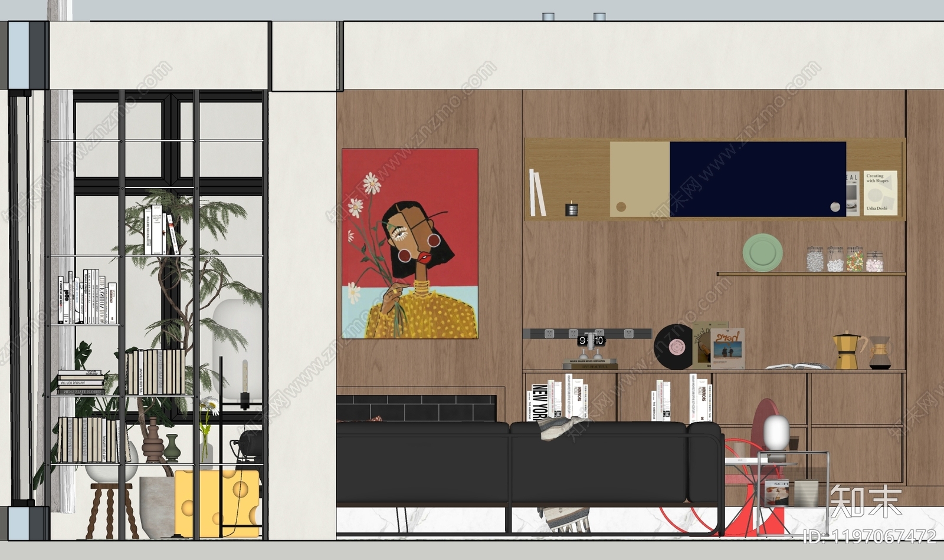Click the navy blue sliding cabinet door
The image size is (944, 560).
pyautogui.click(x=757, y=179)
